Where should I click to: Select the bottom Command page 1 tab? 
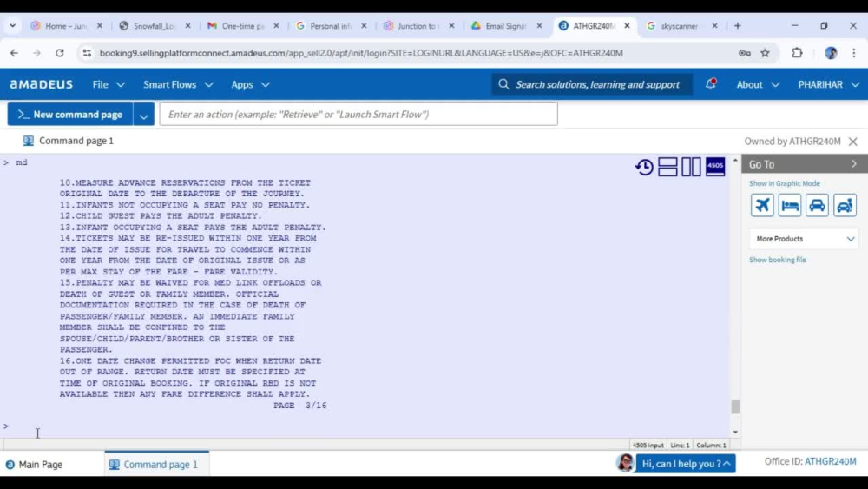pyautogui.click(x=155, y=465)
